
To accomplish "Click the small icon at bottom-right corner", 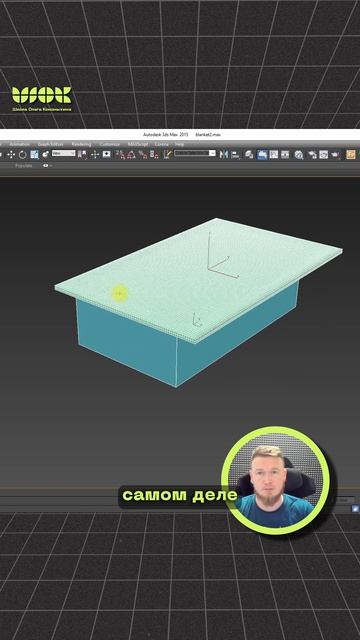I will click(x=355, y=509).
